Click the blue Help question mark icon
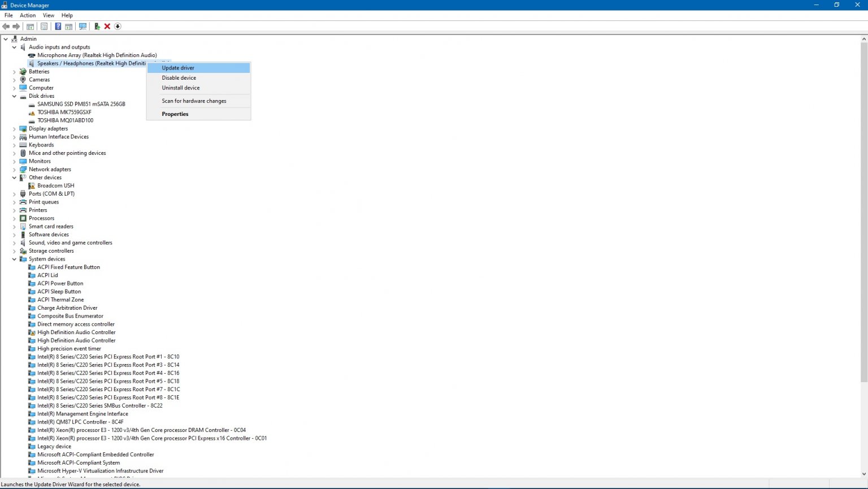The height and width of the screenshot is (489, 868). 58,27
